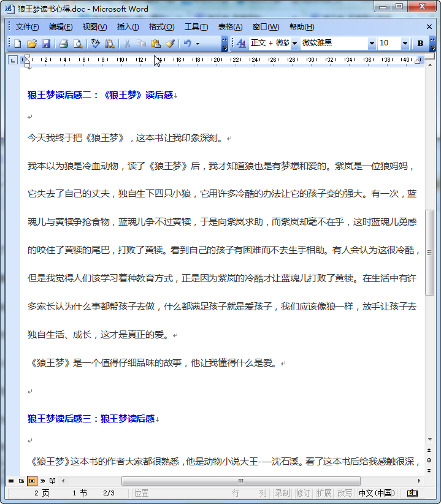
Task: Open the font name dropdown 微软雅黑
Action: click(372, 44)
